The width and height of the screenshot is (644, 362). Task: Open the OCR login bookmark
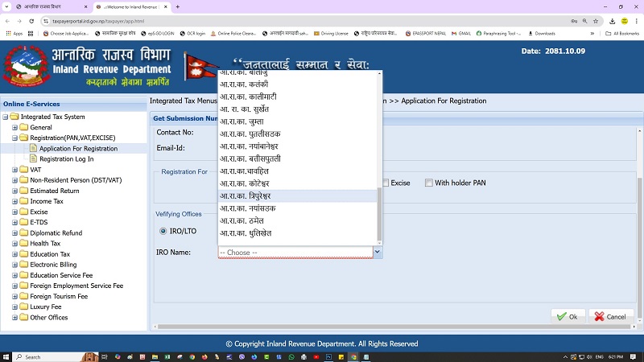coord(192,34)
